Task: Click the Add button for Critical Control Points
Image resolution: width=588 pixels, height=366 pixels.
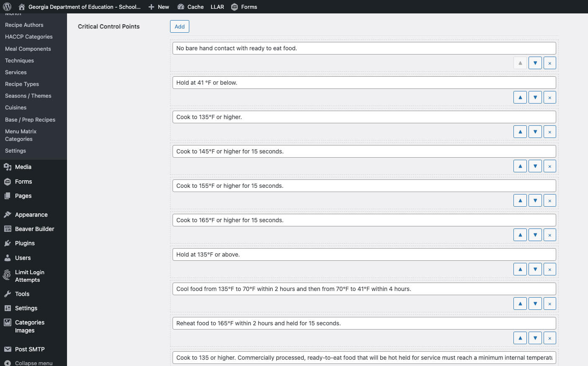Action: pyautogui.click(x=179, y=26)
